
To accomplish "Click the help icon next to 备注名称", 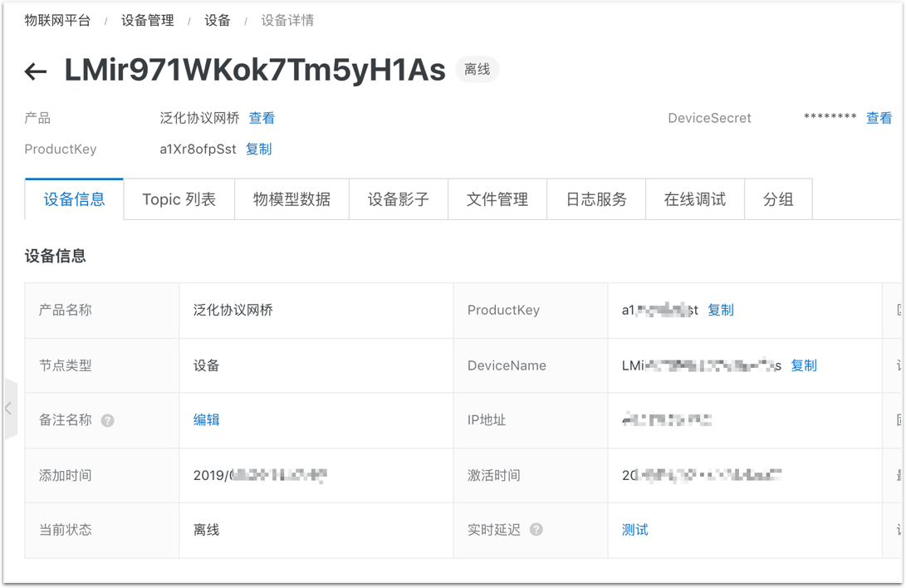I will click(x=107, y=420).
